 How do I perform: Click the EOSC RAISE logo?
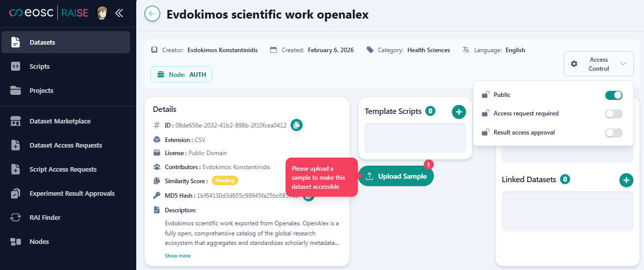pos(49,14)
